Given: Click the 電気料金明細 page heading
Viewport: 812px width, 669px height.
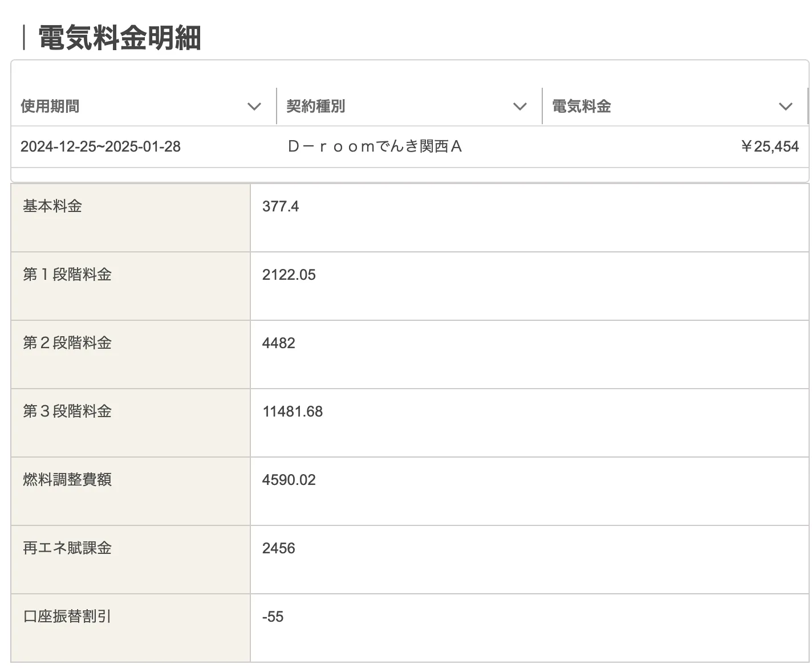Looking at the screenshot, I should [119, 38].
